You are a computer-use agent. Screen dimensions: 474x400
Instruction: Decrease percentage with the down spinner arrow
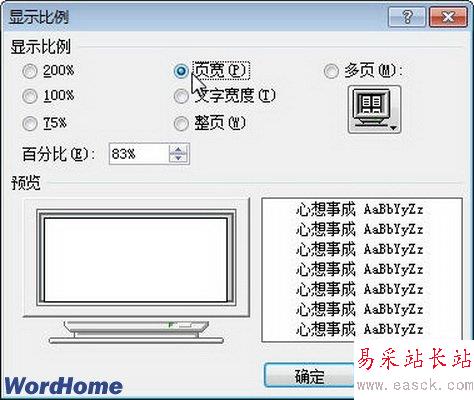179,158
